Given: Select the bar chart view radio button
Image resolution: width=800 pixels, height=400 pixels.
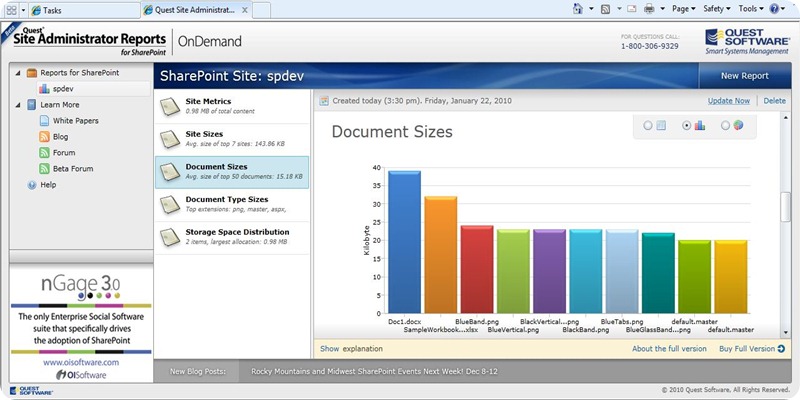Looking at the screenshot, I should [x=686, y=126].
